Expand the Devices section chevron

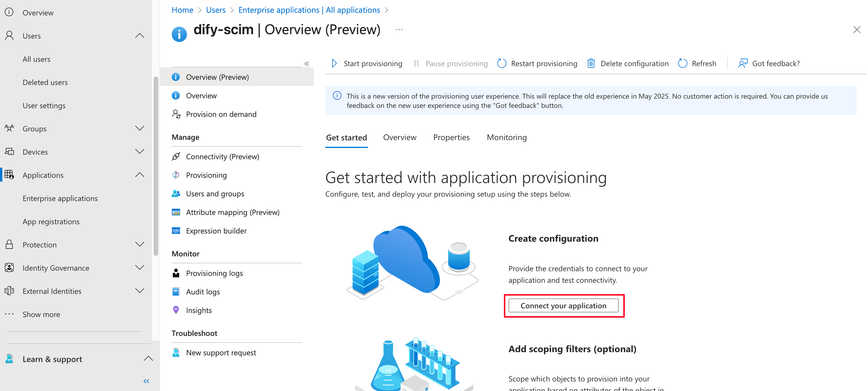[x=139, y=152]
